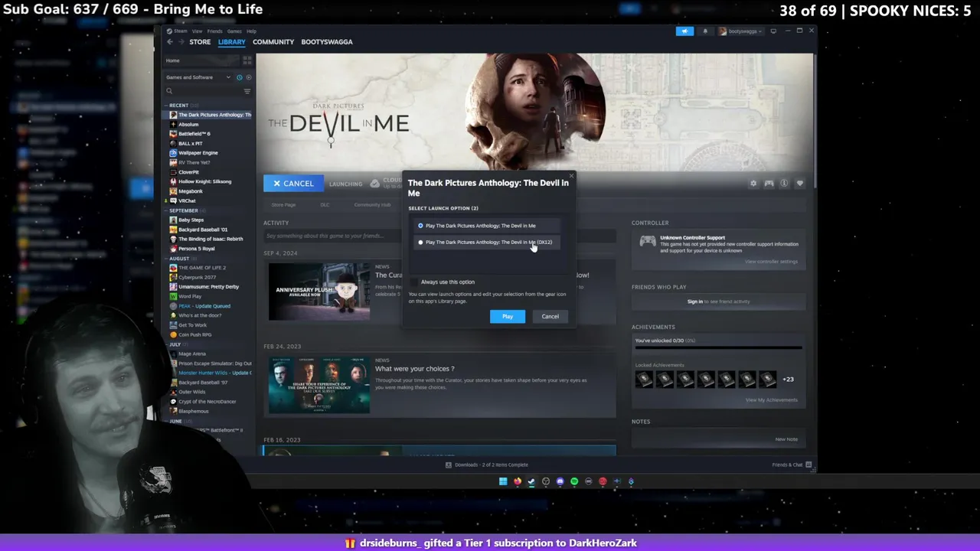
Task: Click the blue Play button in the dialog
Action: point(508,316)
